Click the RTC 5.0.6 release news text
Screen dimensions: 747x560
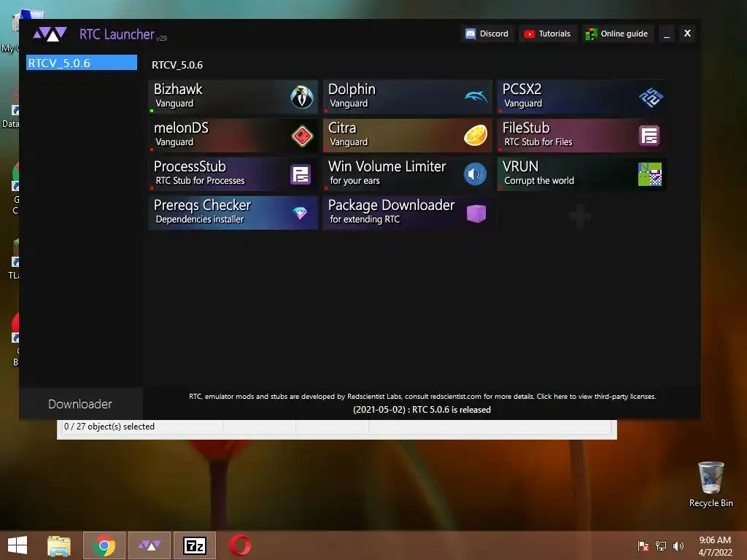click(x=422, y=410)
